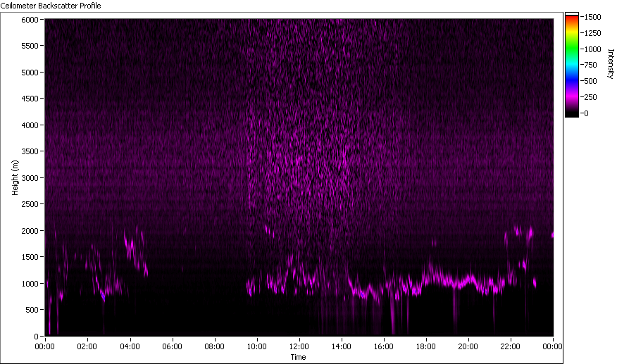Click the 1500 height axis tick label
This screenshot has width=617, height=364.
click(x=30, y=256)
